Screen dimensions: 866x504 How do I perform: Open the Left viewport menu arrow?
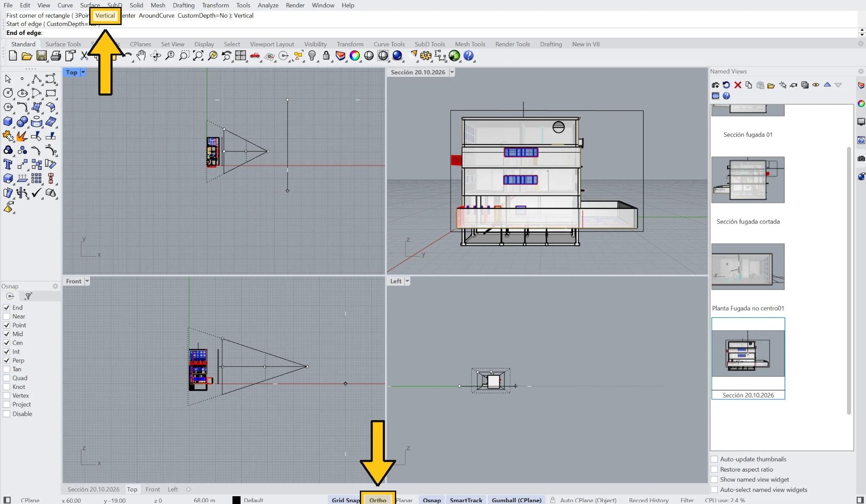407,281
